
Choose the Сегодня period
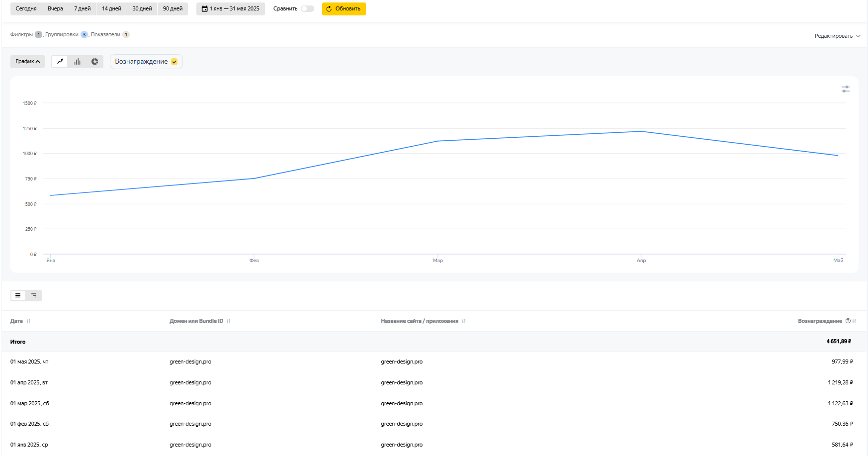(26, 9)
